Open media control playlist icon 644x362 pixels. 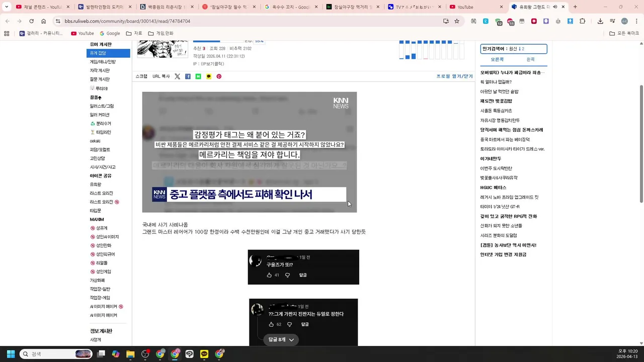(612, 21)
